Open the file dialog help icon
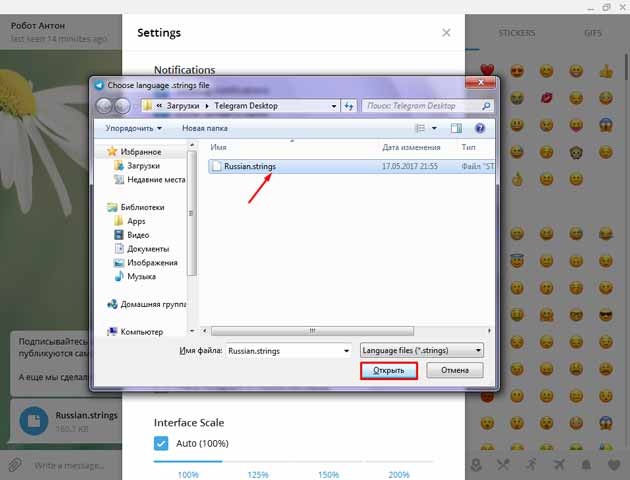The width and height of the screenshot is (630, 480). 480,128
